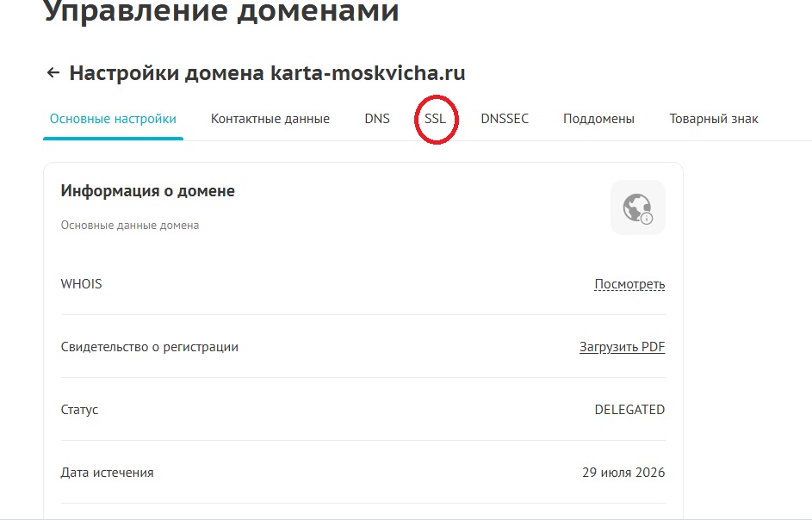Click the Загрузить PDF link
The height and width of the screenshot is (520, 812).
click(622, 347)
